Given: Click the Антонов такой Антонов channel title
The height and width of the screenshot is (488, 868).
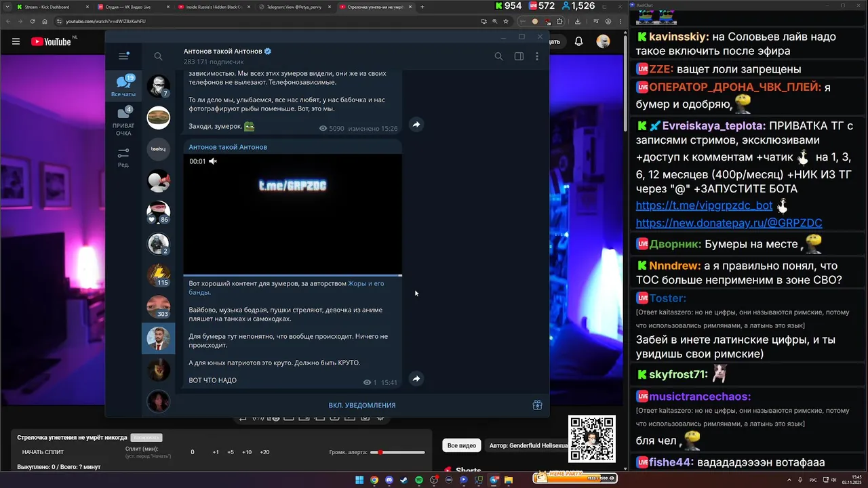Looking at the screenshot, I should tap(223, 52).
